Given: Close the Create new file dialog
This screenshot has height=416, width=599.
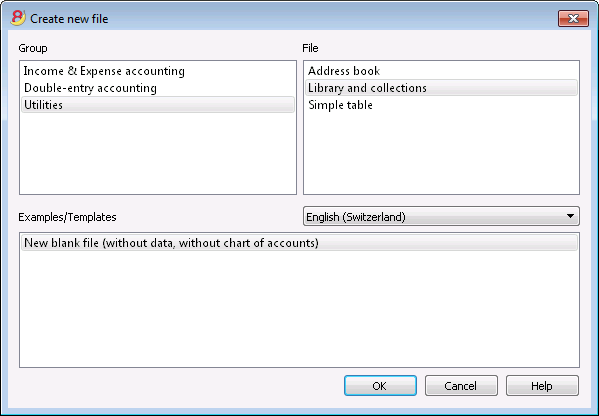Looking at the screenshot, I should point(573,18).
